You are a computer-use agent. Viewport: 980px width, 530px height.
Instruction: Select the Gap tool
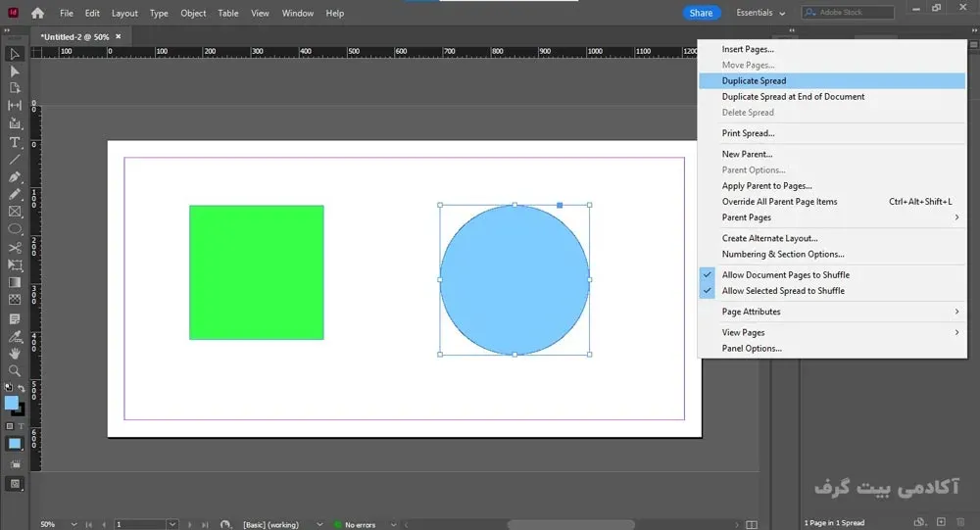click(15, 106)
